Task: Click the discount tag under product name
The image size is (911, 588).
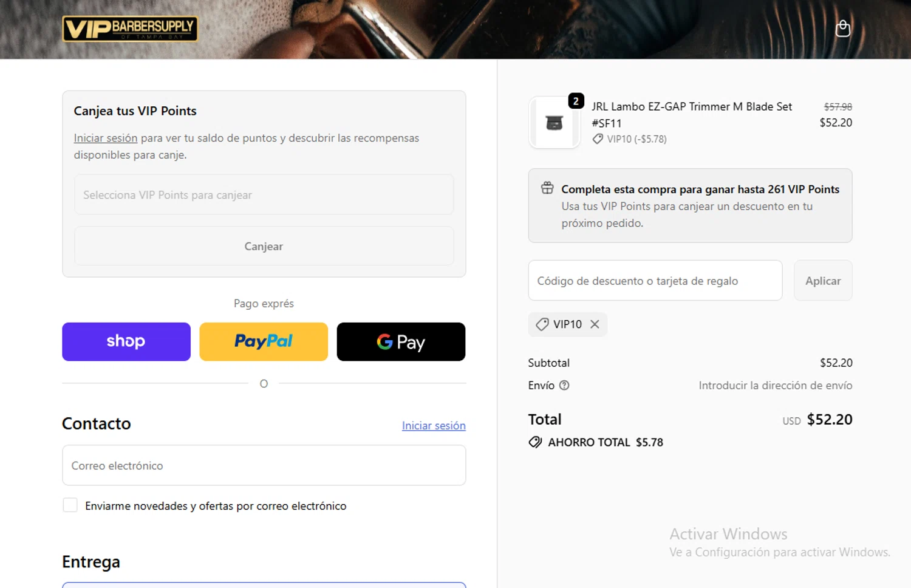Action: pos(598,139)
